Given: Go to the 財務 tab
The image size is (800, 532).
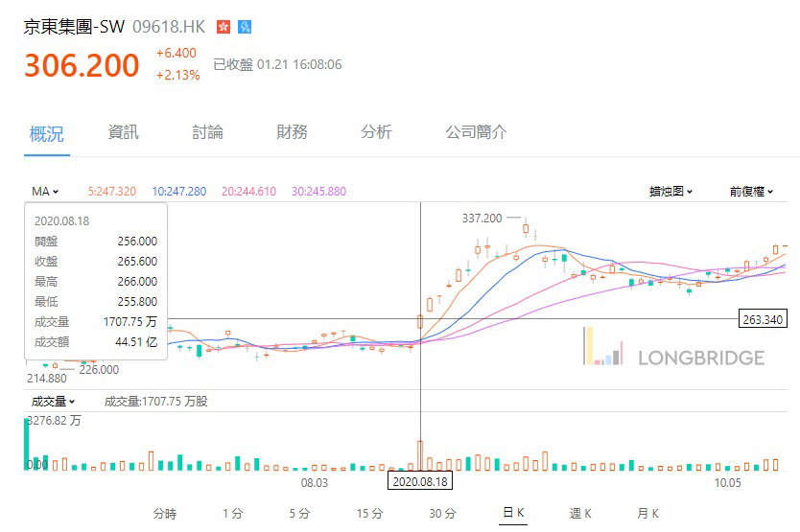Looking at the screenshot, I should coord(292,132).
